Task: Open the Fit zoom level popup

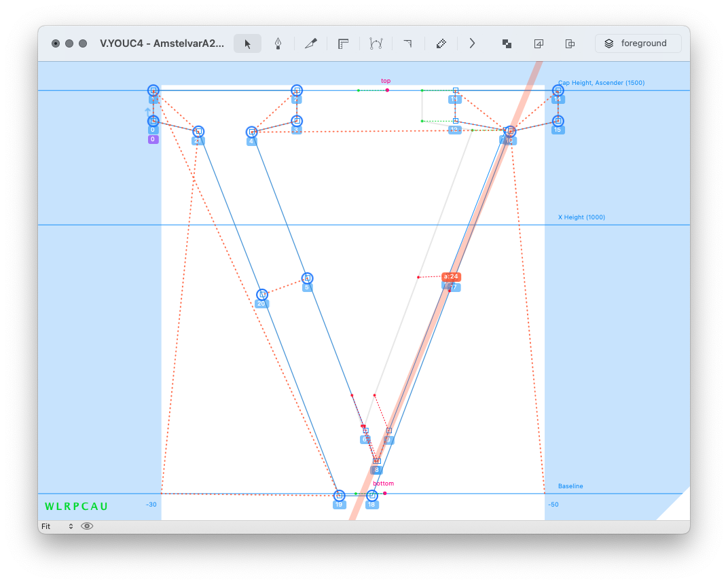Action: [x=57, y=526]
